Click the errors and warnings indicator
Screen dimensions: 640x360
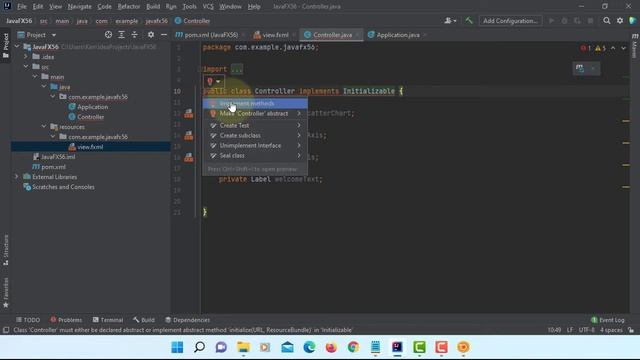[593, 48]
